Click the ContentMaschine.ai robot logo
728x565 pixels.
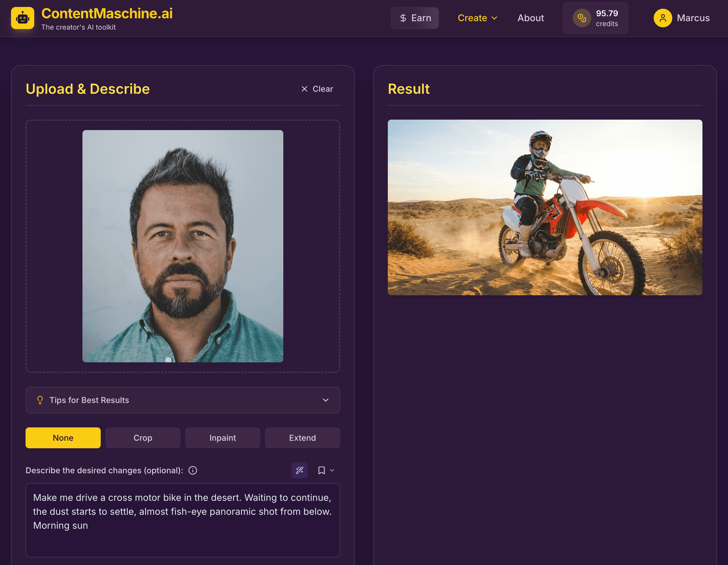tap(22, 18)
